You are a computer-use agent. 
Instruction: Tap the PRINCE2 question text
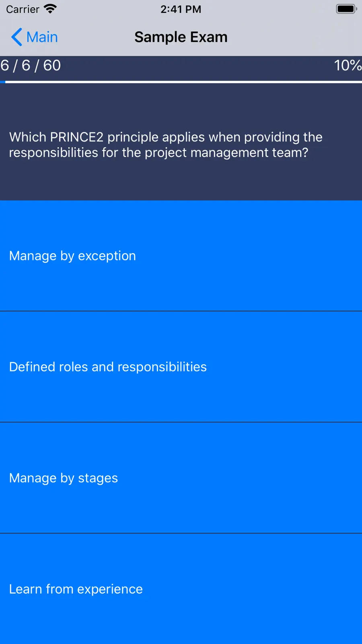coord(166,144)
